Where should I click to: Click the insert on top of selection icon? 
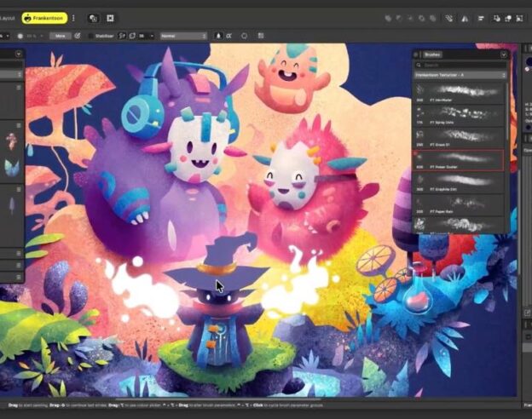[508, 18]
